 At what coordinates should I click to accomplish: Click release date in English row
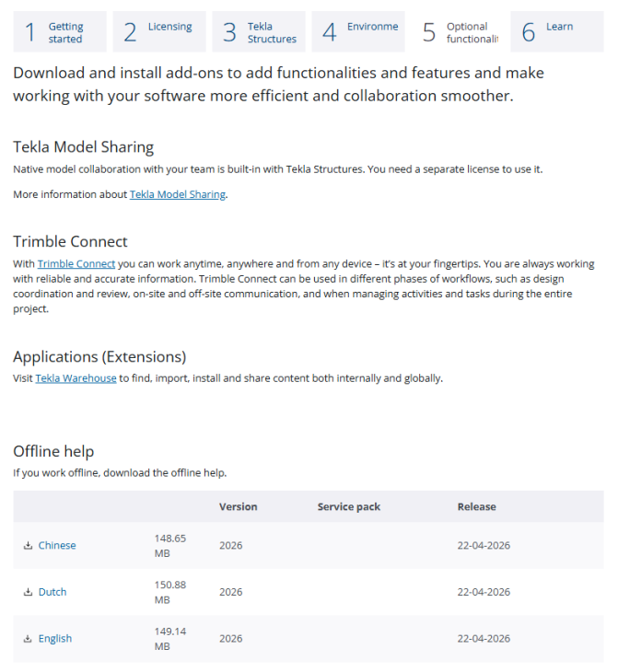click(484, 639)
